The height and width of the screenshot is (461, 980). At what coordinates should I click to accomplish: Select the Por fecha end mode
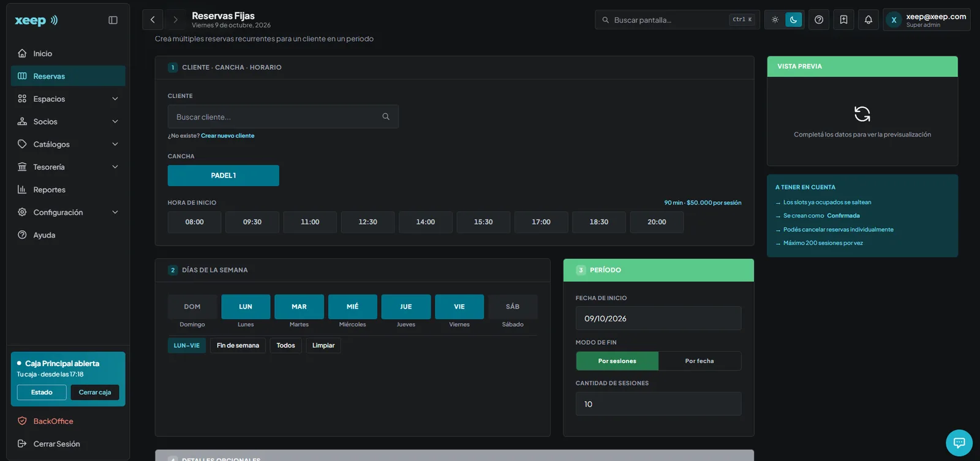(x=699, y=361)
